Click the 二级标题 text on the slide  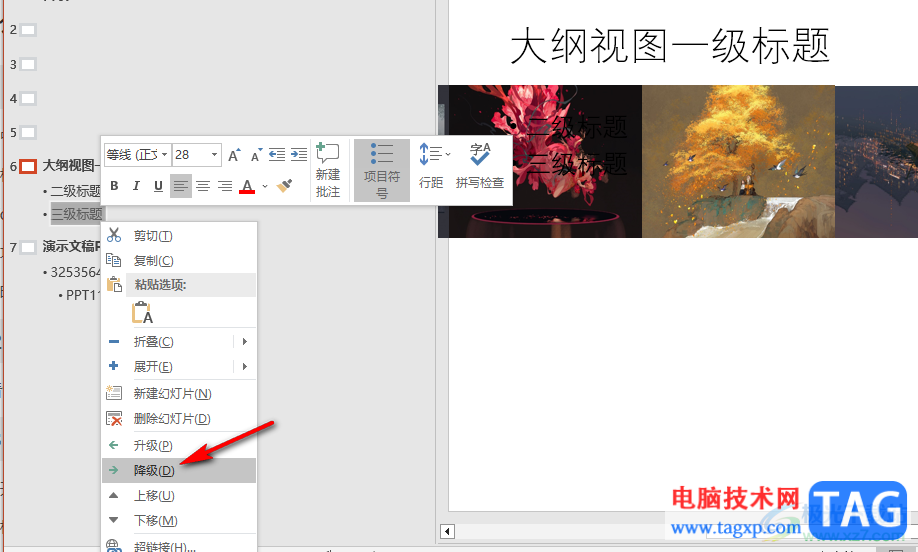tap(577, 126)
